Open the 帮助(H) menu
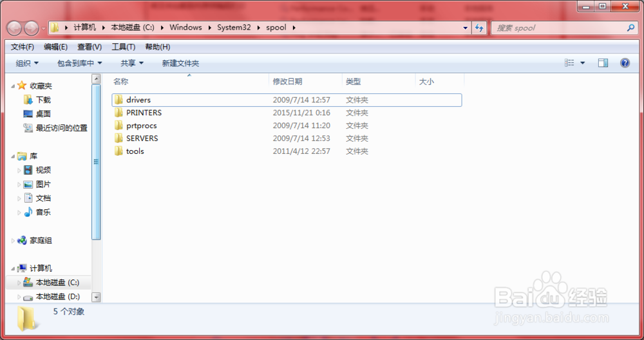The height and width of the screenshot is (340, 644). tap(158, 47)
